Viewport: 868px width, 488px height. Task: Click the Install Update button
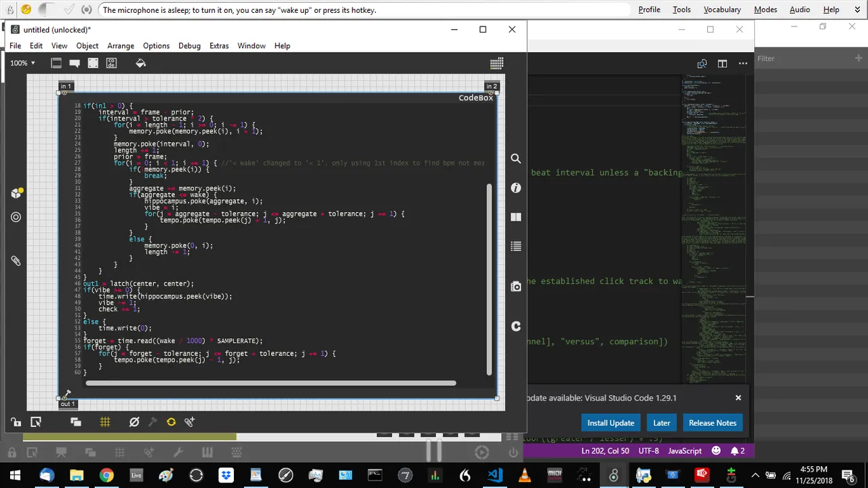coord(610,423)
